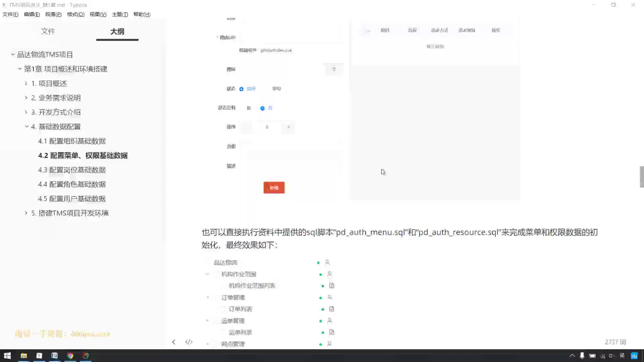Open the third taskbar document app icon
This screenshot has width=644, height=362.
(x=55, y=356)
